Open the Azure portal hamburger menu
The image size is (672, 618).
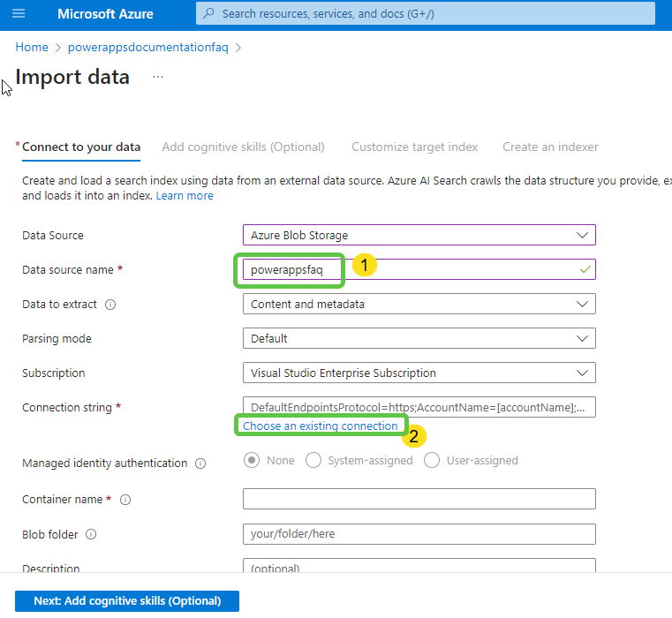point(19,14)
